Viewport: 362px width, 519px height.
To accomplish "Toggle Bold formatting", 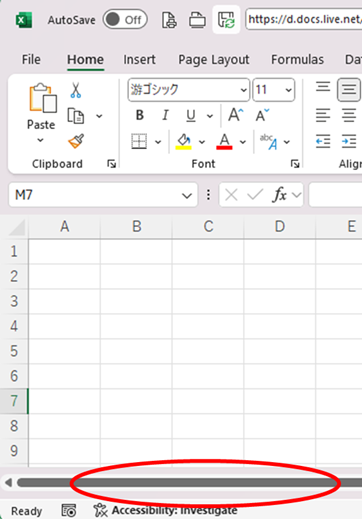I will click(140, 115).
